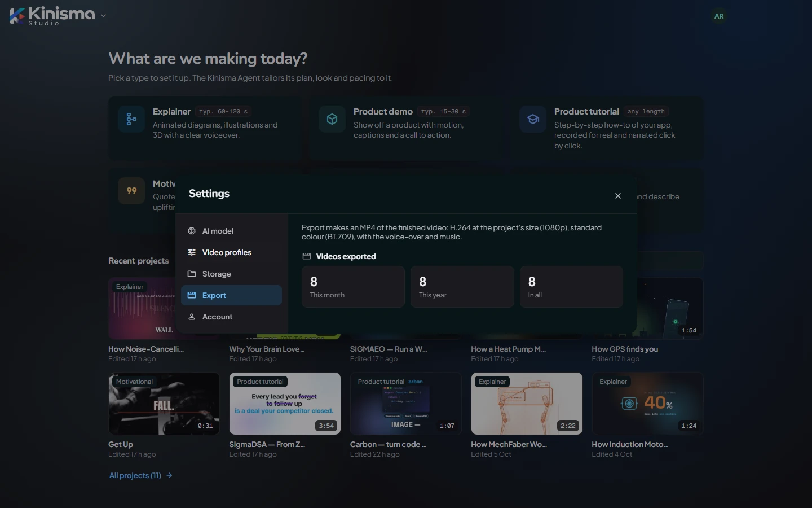
Task: Select the Explainer type icon
Action: coord(131,119)
